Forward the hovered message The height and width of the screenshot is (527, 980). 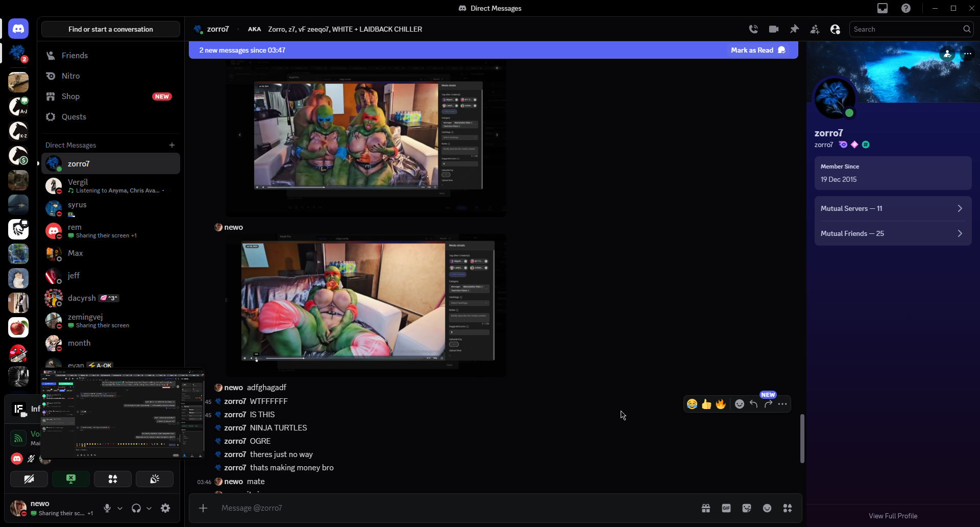click(x=768, y=404)
